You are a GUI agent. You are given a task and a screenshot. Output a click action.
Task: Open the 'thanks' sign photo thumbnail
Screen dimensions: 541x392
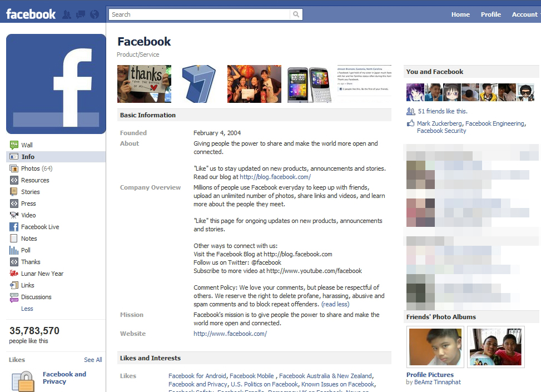(144, 84)
